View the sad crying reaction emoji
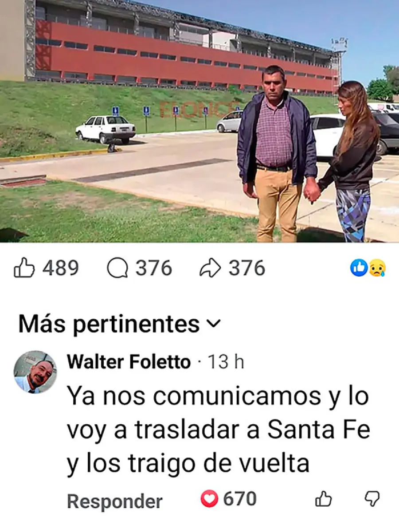The image size is (399, 532). [377, 268]
